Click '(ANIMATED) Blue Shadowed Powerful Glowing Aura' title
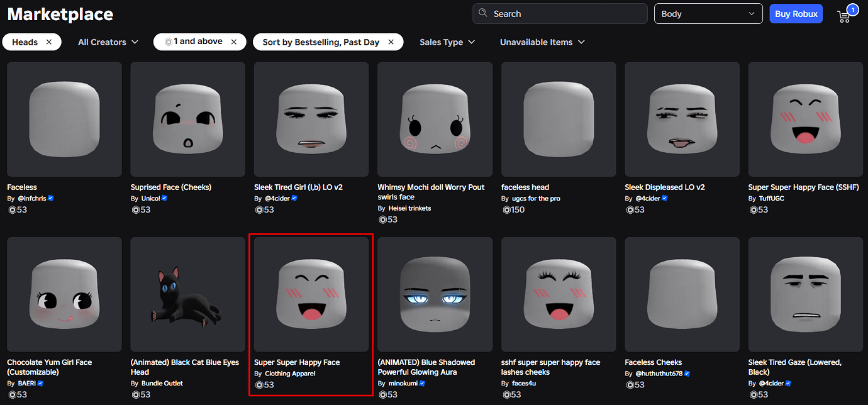The width and height of the screenshot is (868, 405). (426, 367)
